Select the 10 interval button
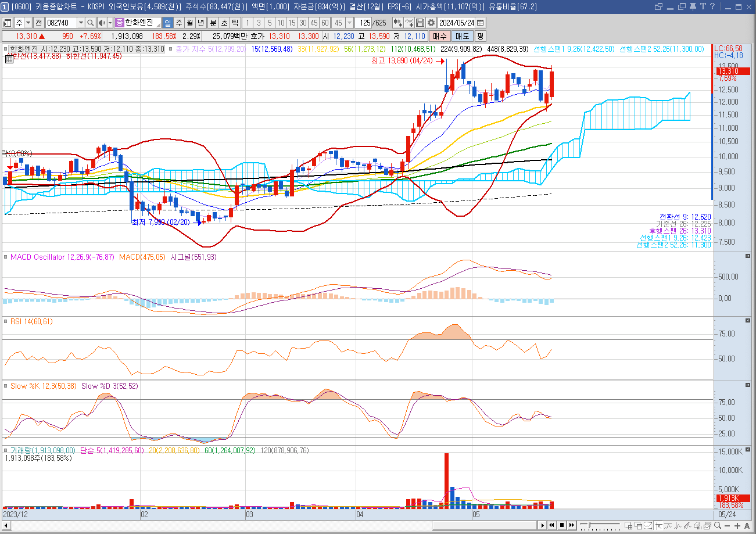The width and height of the screenshot is (756, 534). [x=281, y=23]
